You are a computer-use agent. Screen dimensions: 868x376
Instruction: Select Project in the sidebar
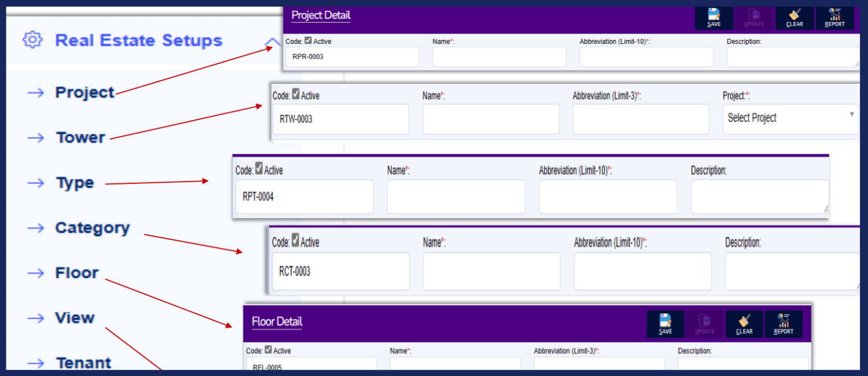83,91
